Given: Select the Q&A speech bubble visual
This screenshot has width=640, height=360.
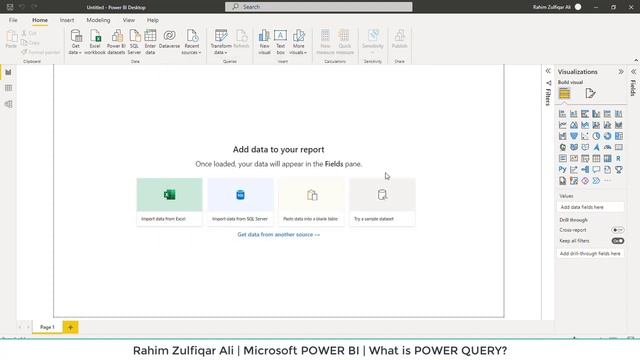Looking at the screenshot, I should 596,169.
